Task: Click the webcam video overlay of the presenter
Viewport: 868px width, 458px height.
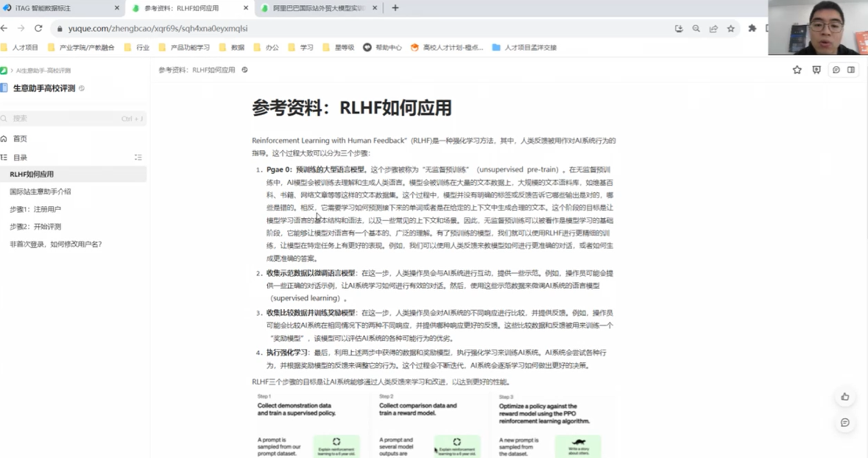Action: [x=818, y=28]
